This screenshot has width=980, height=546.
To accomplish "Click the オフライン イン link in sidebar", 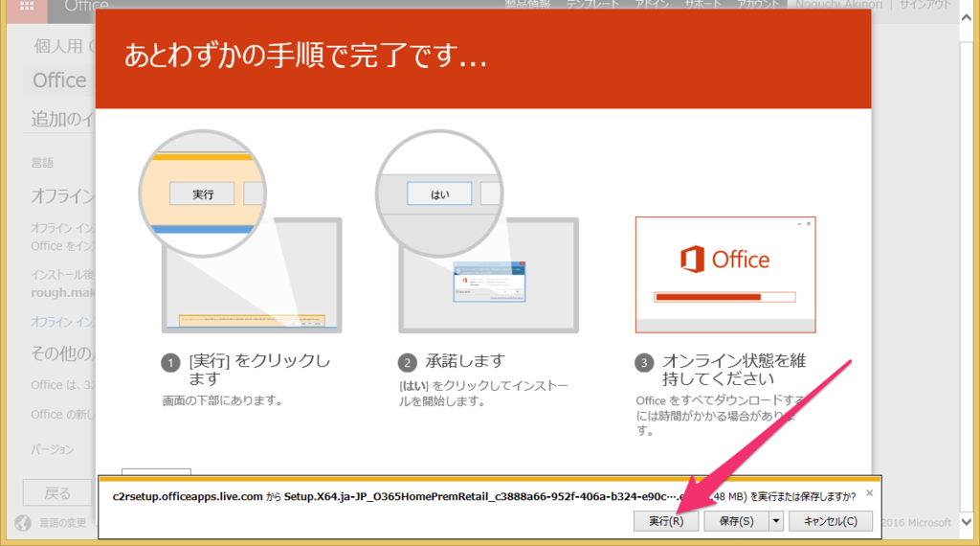I will pyautogui.click(x=63, y=322).
